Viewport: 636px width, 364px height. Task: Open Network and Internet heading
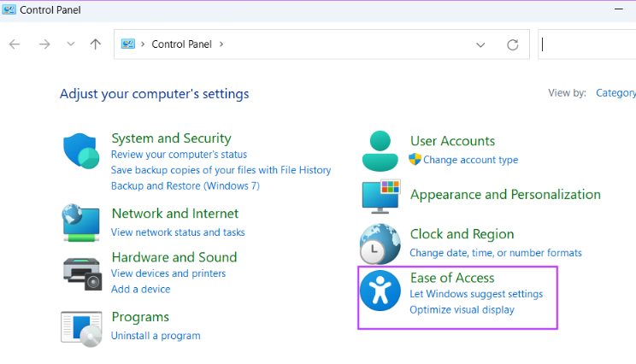[175, 214]
